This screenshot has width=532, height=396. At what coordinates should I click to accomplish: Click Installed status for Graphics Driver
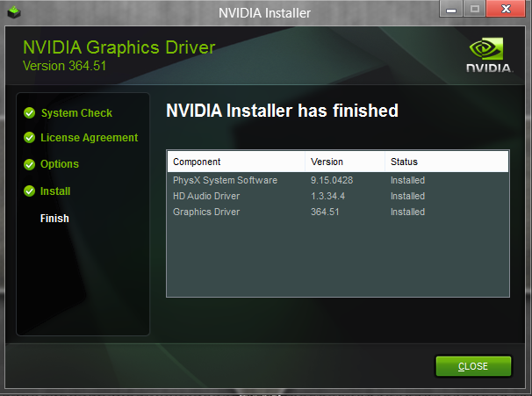pos(408,212)
